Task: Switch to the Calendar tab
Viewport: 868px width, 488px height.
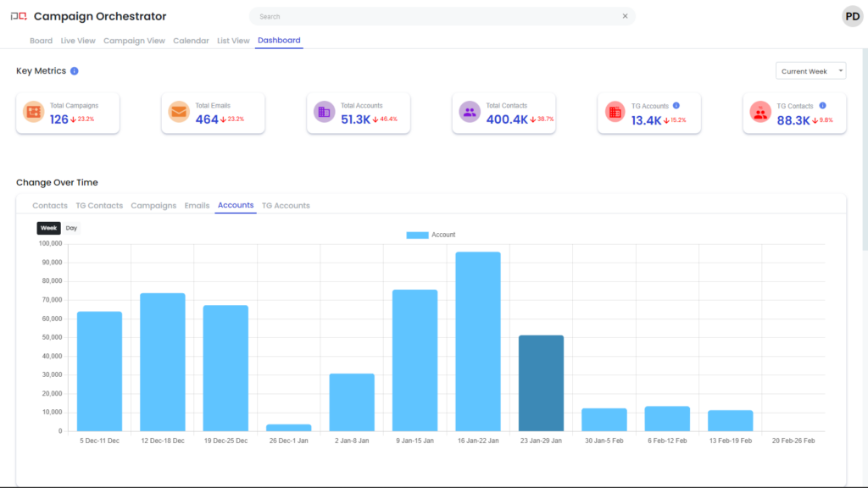Action: [x=191, y=41]
